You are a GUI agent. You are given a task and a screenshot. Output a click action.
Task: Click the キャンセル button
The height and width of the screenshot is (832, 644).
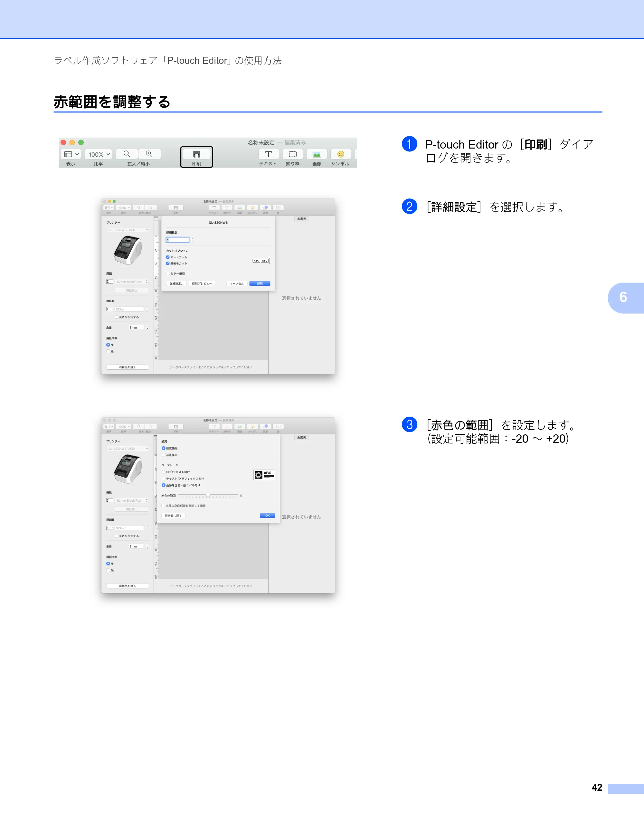237,284
